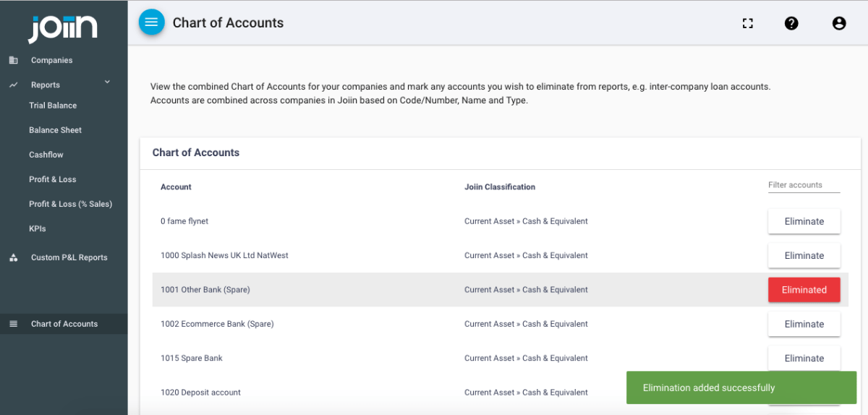The height and width of the screenshot is (415, 868).
Task: Open the KPIs report link
Action: tap(38, 228)
